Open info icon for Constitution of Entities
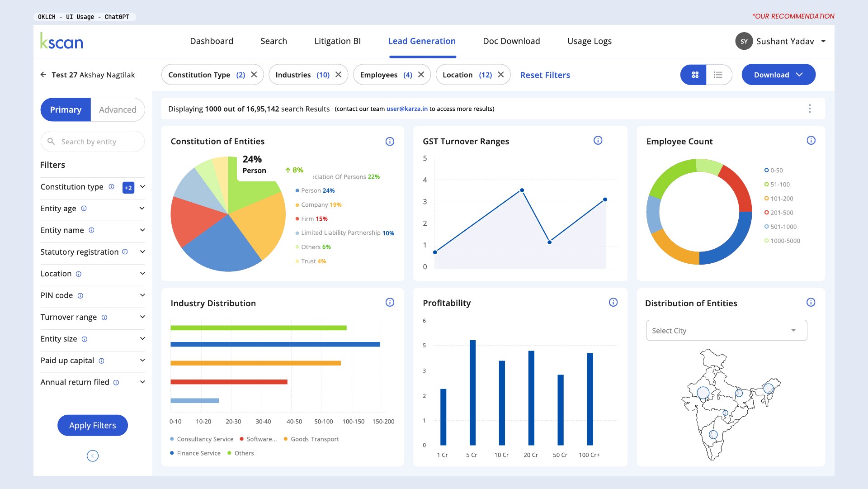868x489 pixels. tap(390, 142)
